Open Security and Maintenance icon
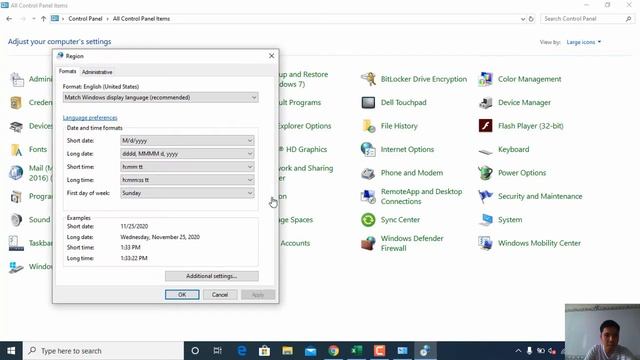The image size is (640, 360). coord(485,196)
